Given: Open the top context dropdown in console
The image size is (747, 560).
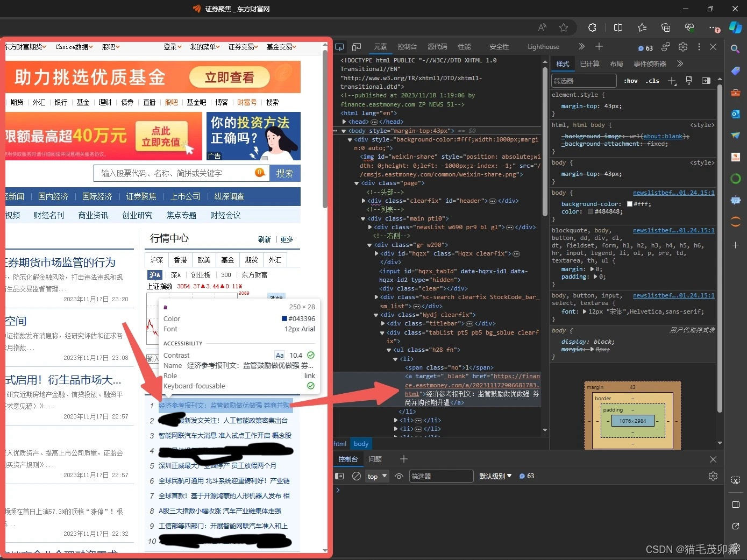Looking at the screenshot, I should (x=377, y=476).
